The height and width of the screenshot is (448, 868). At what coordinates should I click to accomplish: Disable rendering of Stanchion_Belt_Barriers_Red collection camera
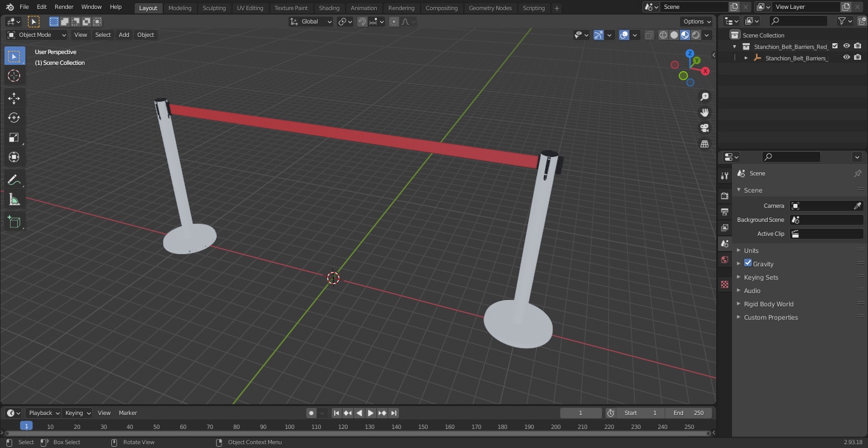coord(858,46)
